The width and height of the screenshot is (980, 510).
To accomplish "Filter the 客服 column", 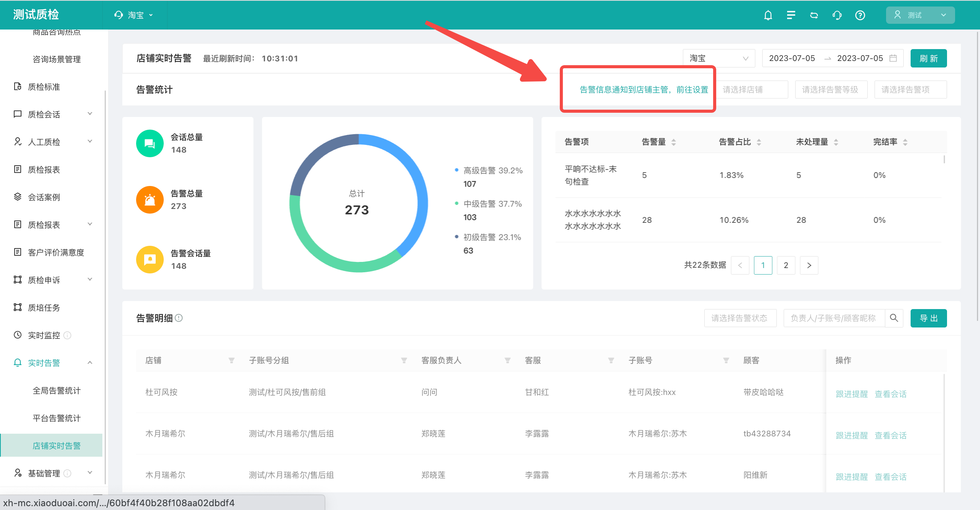I will (611, 360).
